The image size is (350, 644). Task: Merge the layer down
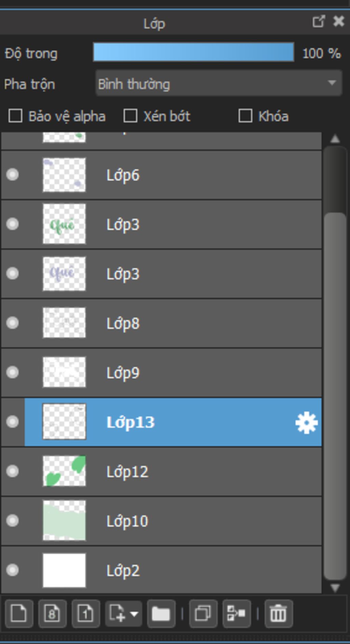[237, 614]
